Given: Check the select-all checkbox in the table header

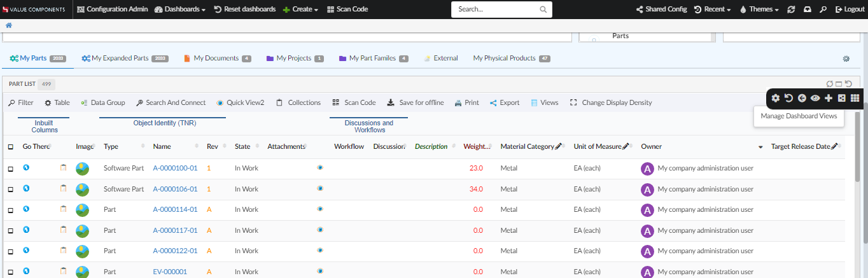Looking at the screenshot, I should 10,147.
